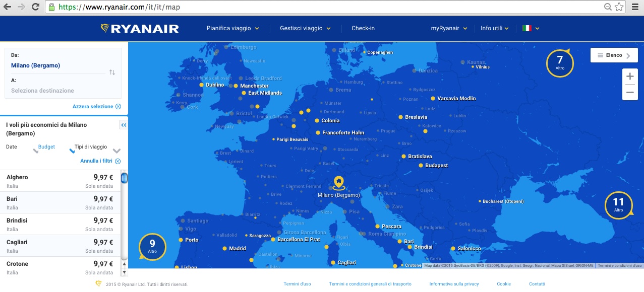644x292 pixels.
Task: Bookmark this page with the star icon
Action: click(619, 7)
